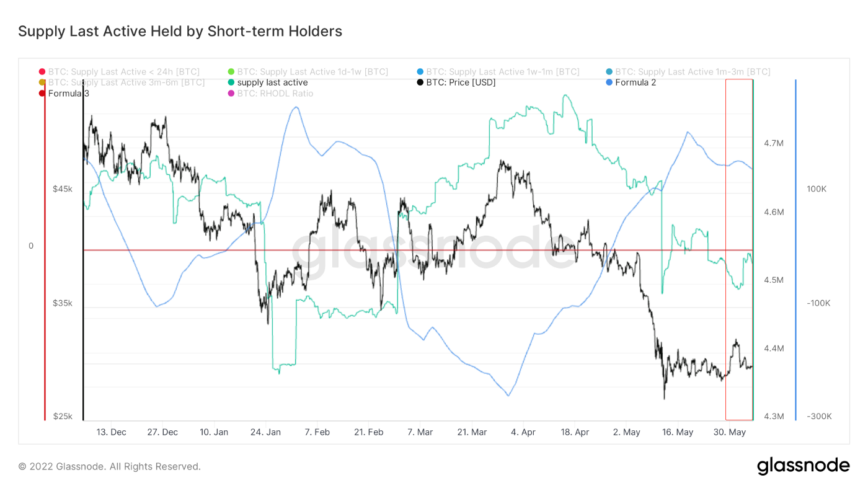The width and height of the screenshot is (868, 488).
Task: Hide the BTC: Price [USD] series label
Action: pyautogui.click(x=461, y=82)
